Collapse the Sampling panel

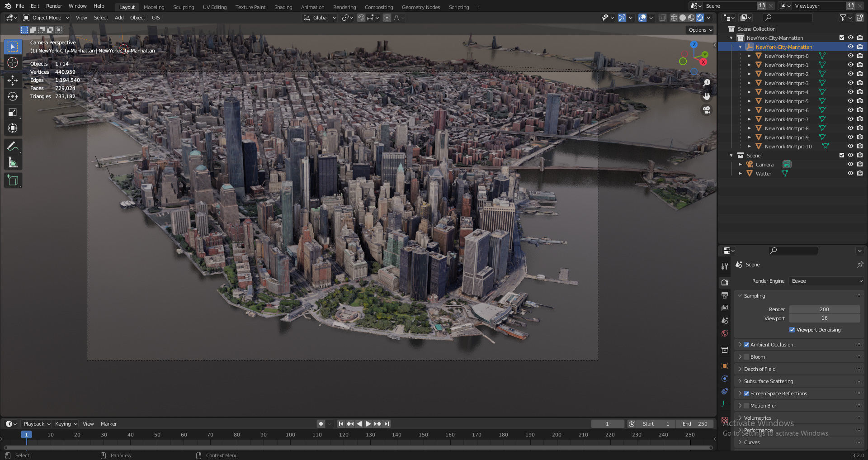click(755, 296)
